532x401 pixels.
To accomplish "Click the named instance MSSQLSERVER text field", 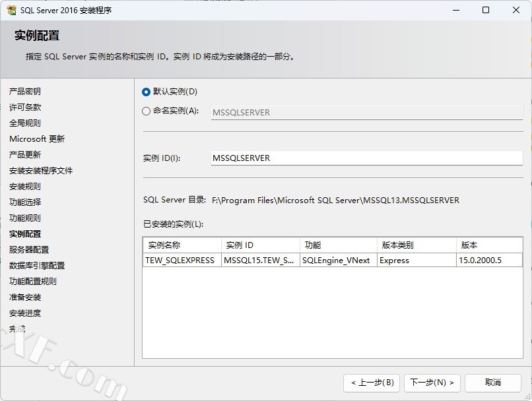I will click(x=366, y=113).
